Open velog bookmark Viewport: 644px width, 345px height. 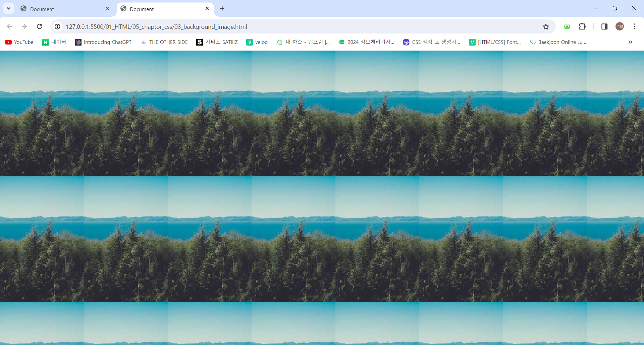pos(257,42)
